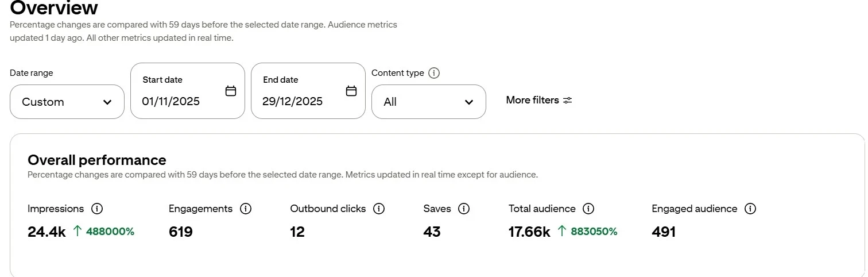
Task: Expand the Content type All dropdown
Action: [x=428, y=102]
